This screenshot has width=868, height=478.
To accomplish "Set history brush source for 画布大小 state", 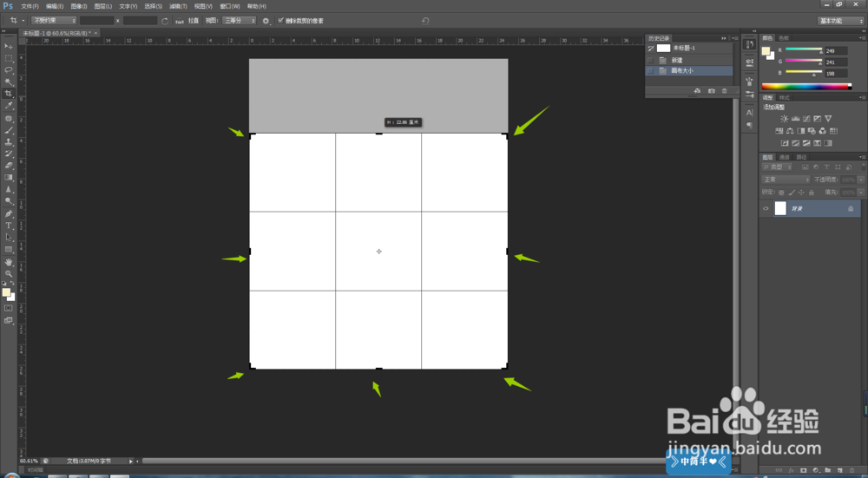I will click(x=650, y=71).
